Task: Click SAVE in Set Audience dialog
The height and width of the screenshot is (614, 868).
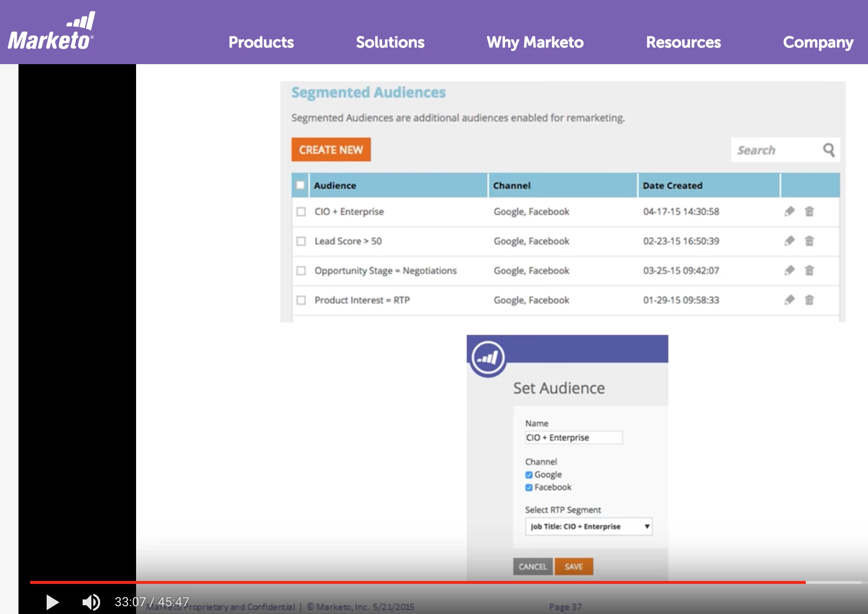Action: pyautogui.click(x=573, y=566)
